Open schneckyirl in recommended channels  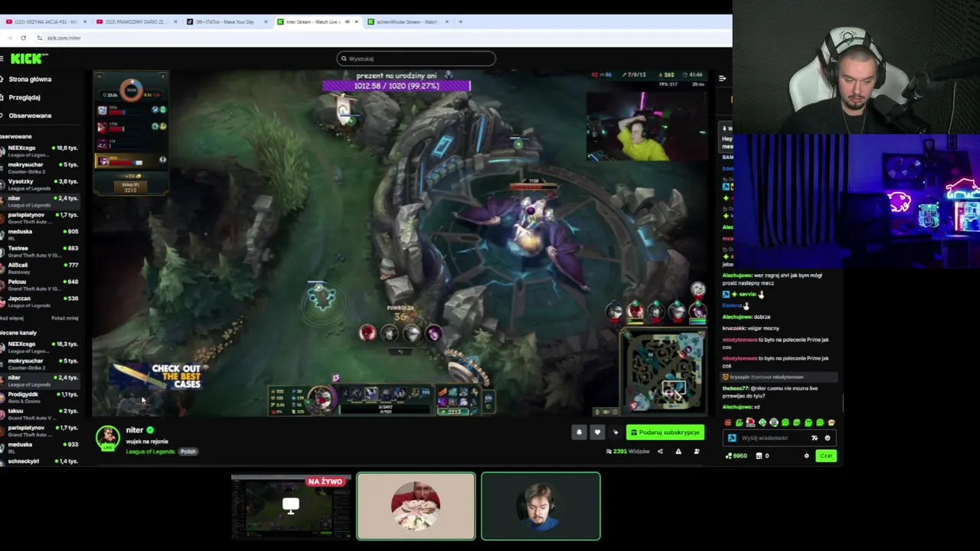click(40, 461)
